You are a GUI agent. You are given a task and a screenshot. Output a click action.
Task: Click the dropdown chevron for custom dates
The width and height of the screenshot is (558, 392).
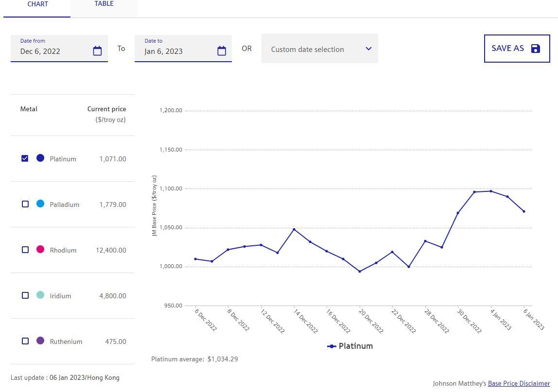click(x=368, y=49)
